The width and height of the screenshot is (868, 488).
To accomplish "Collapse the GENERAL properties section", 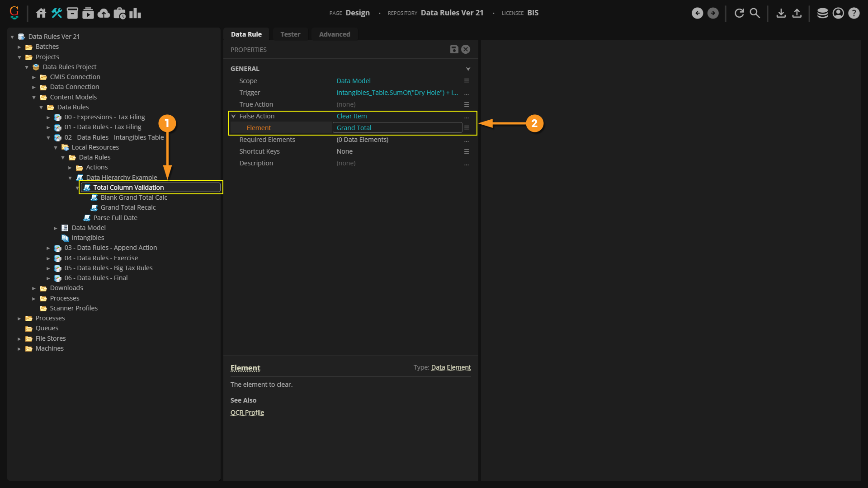I will tap(468, 69).
